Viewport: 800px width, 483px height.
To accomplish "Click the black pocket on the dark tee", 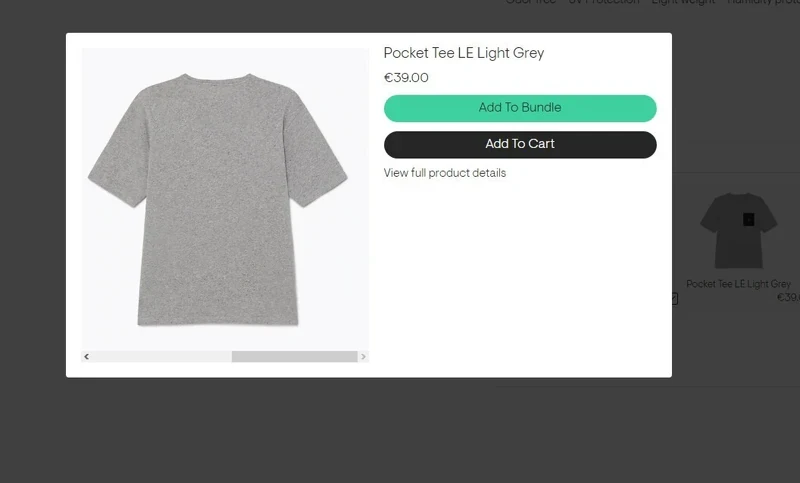I will 748,219.
